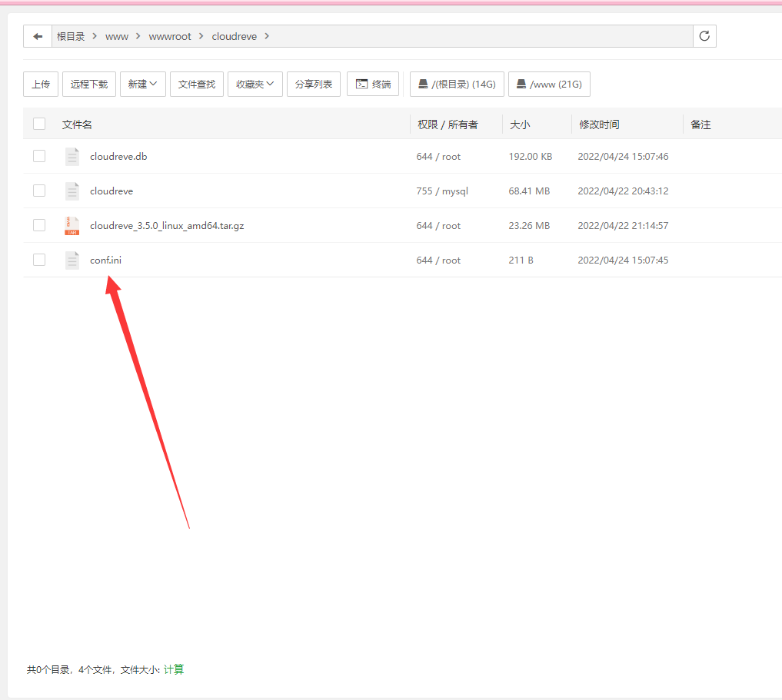
Task: Refresh the file list with reload icon
Action: [704, 36]
